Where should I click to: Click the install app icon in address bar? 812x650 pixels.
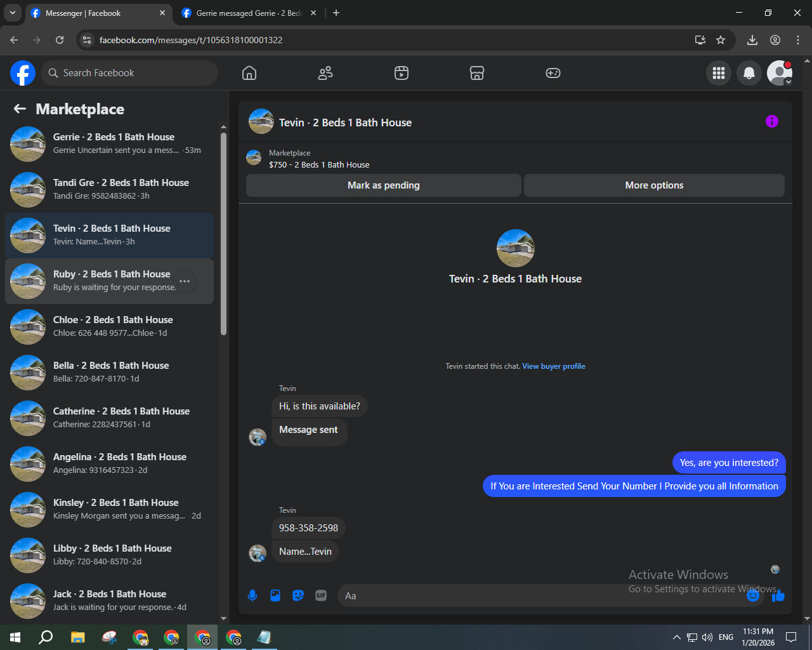(700, 40)
